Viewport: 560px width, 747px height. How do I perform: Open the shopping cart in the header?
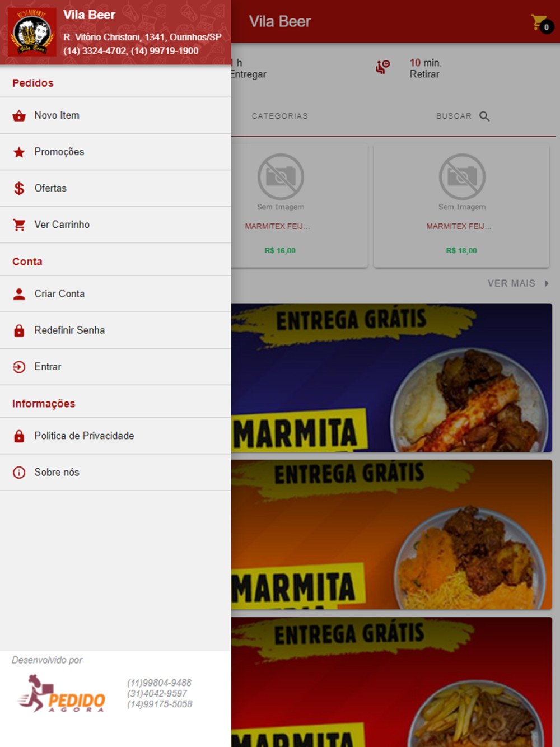coord(542,23)
